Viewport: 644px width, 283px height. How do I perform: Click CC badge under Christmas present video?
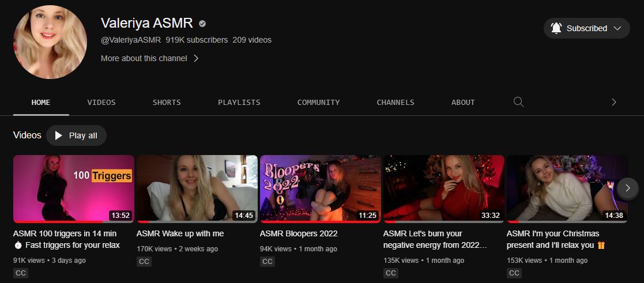pos(514,273)
